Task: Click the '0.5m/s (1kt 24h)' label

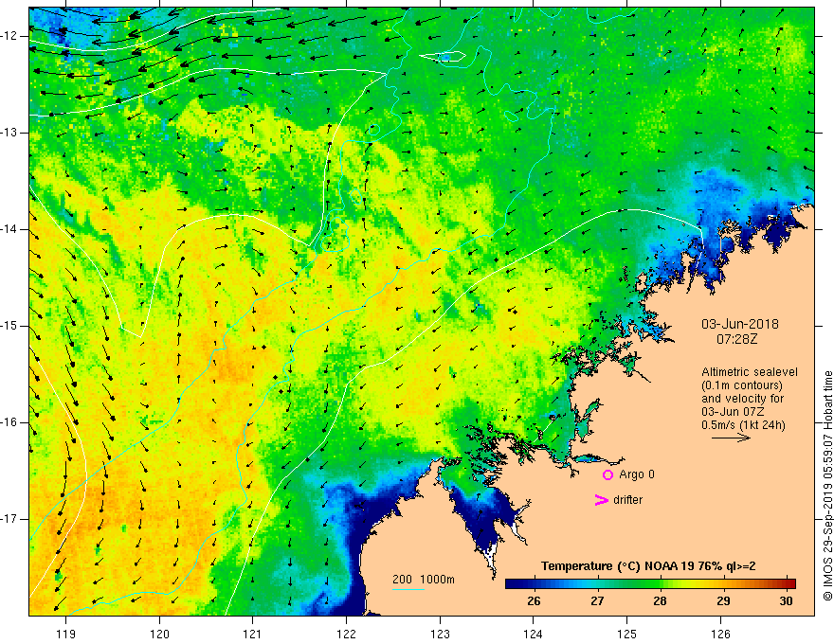Action: [743, 425]
